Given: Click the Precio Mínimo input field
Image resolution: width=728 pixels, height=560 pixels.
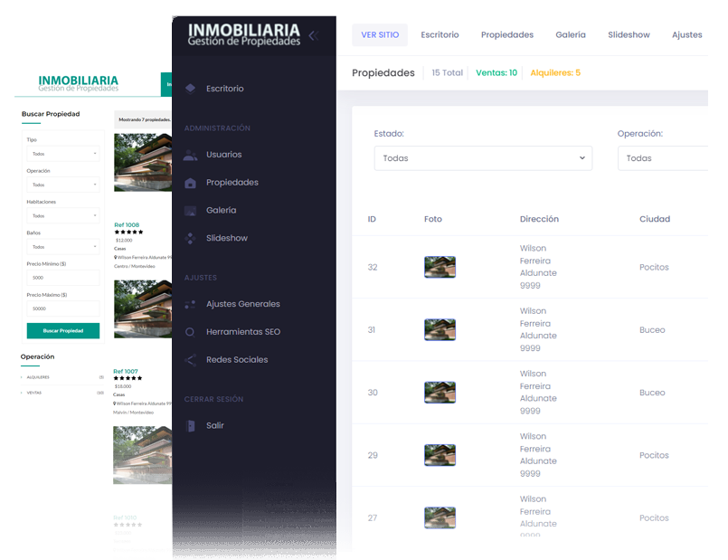Looking at the screenshot, I should [x=62, y=278].
